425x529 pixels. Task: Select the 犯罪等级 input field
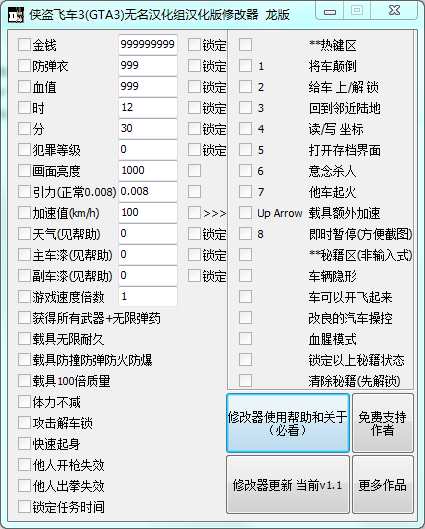coord(148,149)
